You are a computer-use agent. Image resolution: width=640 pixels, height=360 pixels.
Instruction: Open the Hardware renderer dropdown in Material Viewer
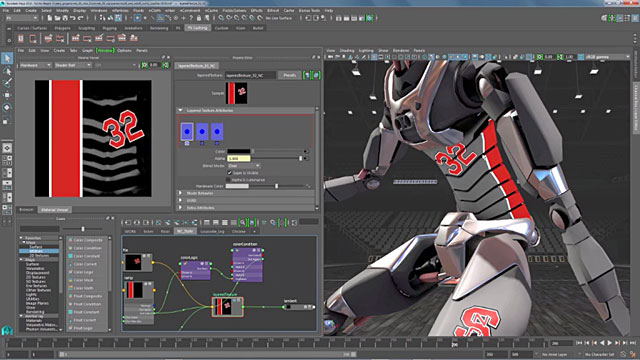click(35, 65)
